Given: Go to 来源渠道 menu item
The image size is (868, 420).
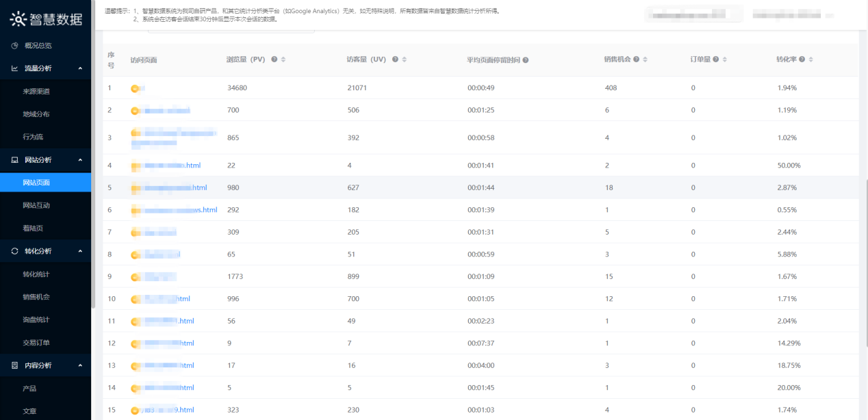Looking at the screenshot, I should pos(36,91).
